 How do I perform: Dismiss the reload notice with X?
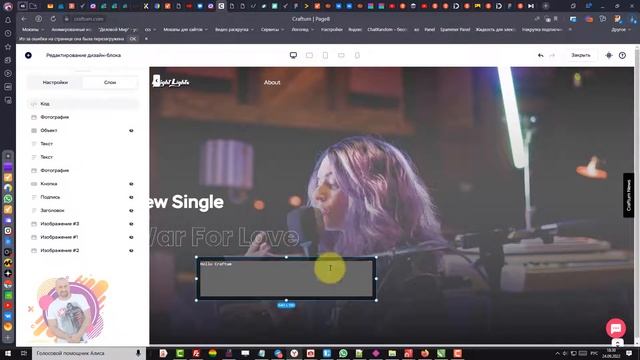tap(146, 39)
